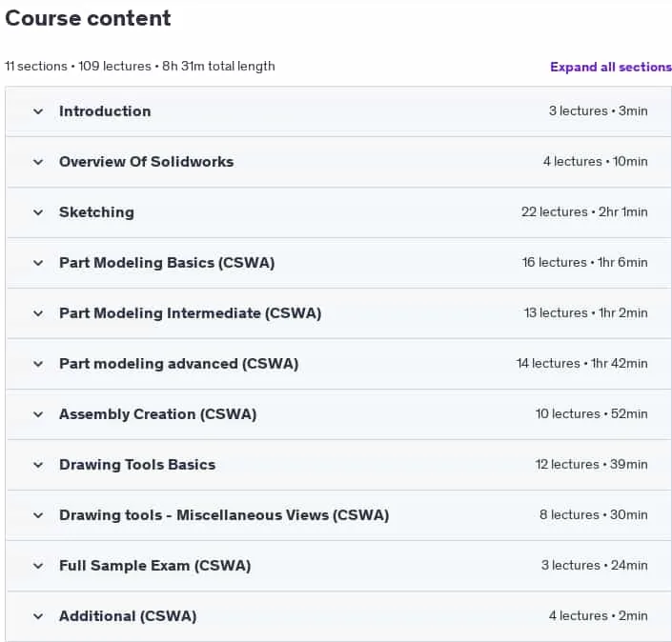Click Part modeling advanced (CSWA) title

tap(178, 364)
